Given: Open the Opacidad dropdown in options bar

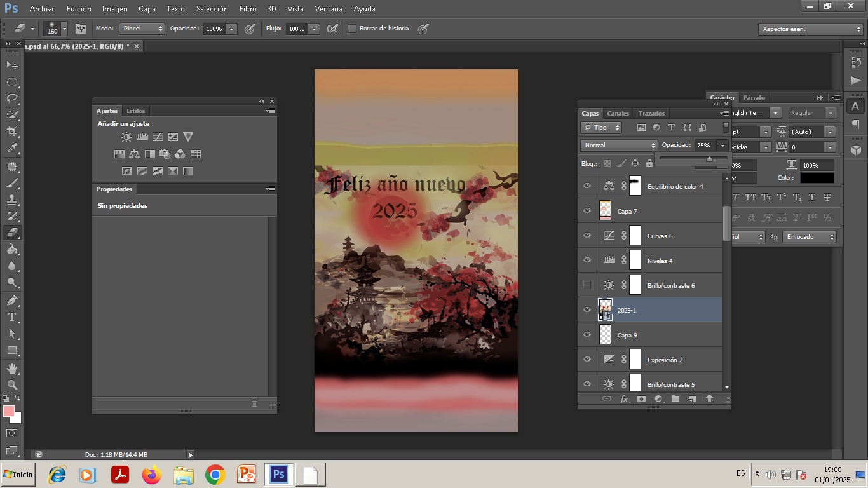Looking at the screenshot, I should 231,29.
